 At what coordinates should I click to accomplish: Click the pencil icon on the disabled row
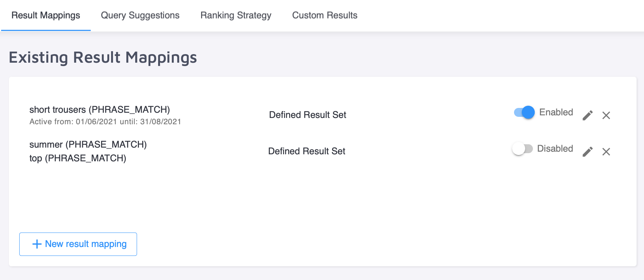click(x=587, y=152)
